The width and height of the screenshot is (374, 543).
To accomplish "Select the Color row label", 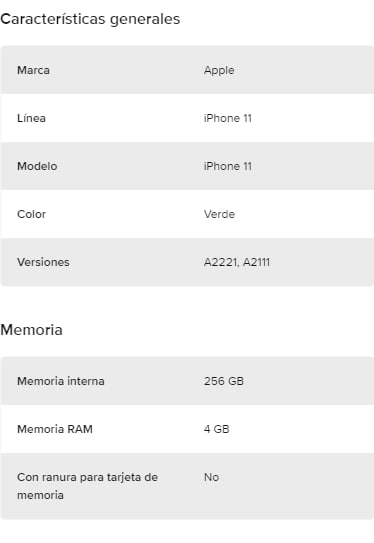I will point(31,214).
